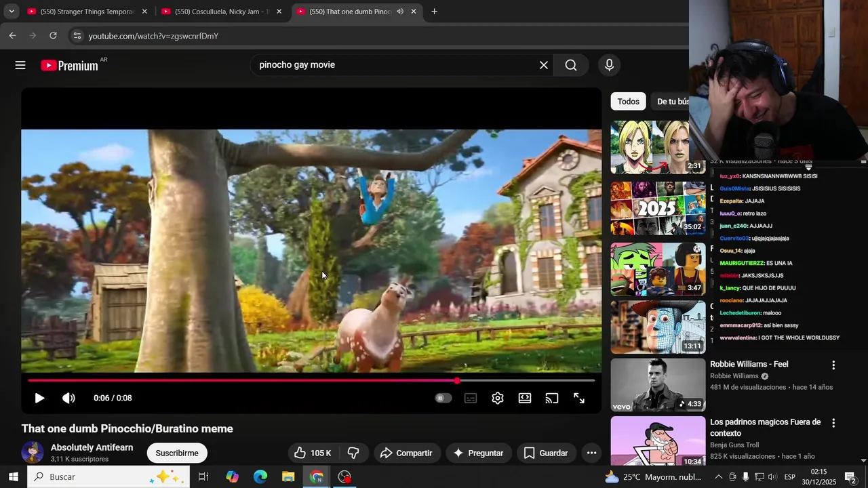Save the video with Guardar
868x488 pixels.
point(546,453)
